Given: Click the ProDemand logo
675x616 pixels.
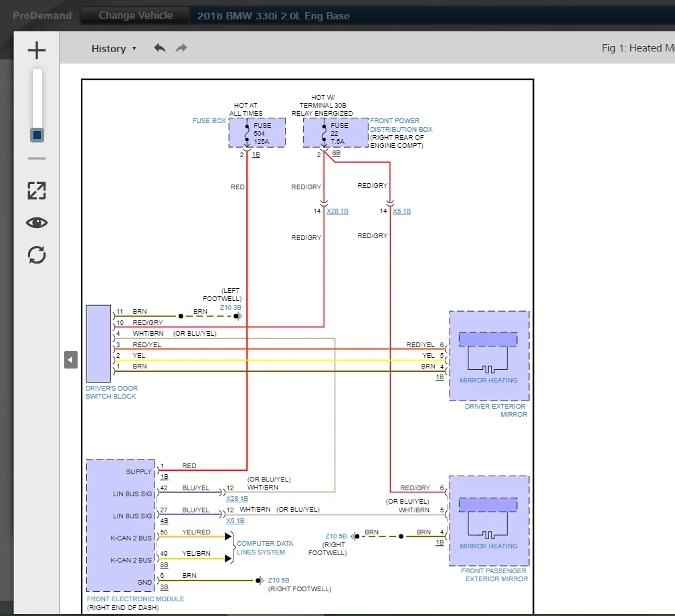Looking at the screenshot, I should 41,15.
